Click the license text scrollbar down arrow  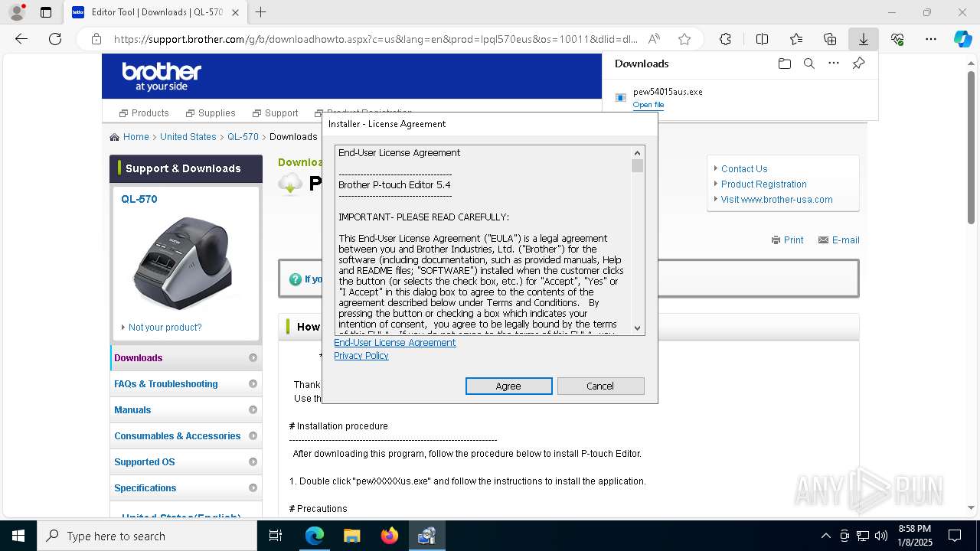(x=637, y=328)
